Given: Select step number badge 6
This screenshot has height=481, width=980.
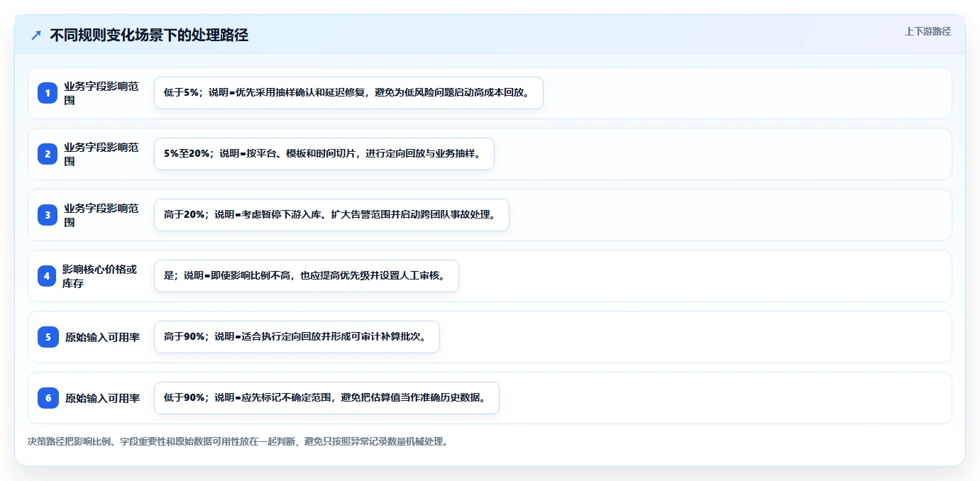Looking at the screenshot, I should click(x=48, y=398).
